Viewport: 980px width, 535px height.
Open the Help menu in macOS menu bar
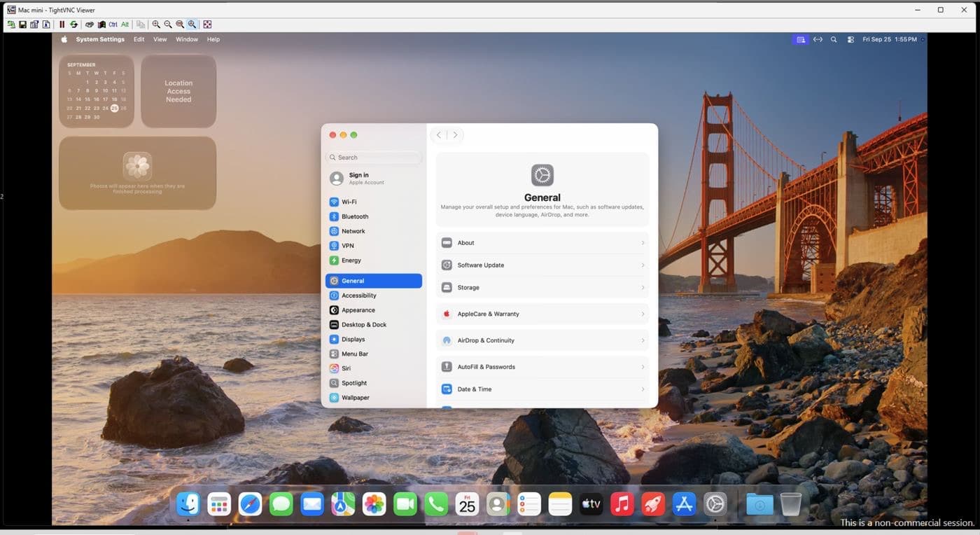click(x=213, y=39)
